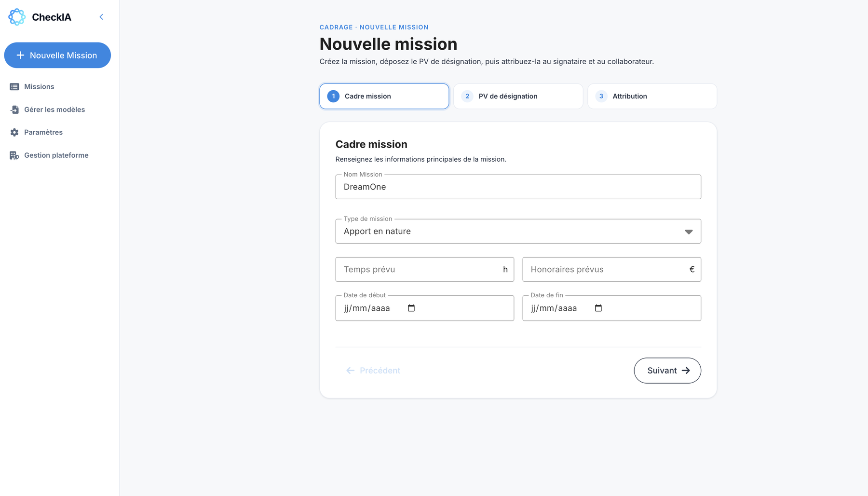Switch to the Attribution step
This screenshot has height=496, width=868.
click(652, 96)
